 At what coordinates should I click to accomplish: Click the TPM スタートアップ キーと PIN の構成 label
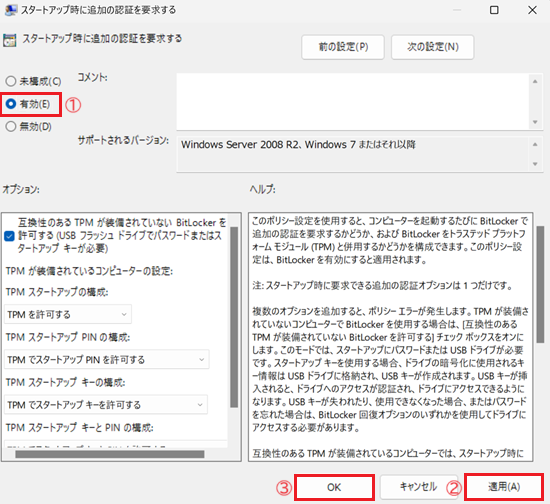pos(80,428)
